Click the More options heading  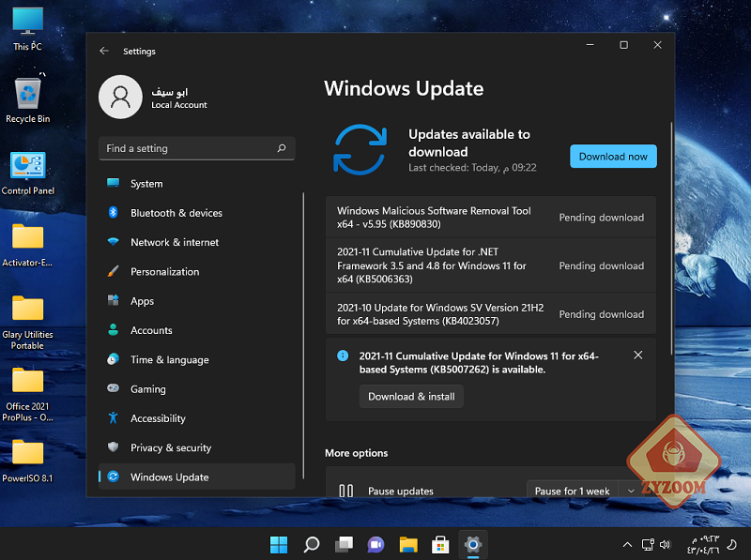tap(357, 453)
